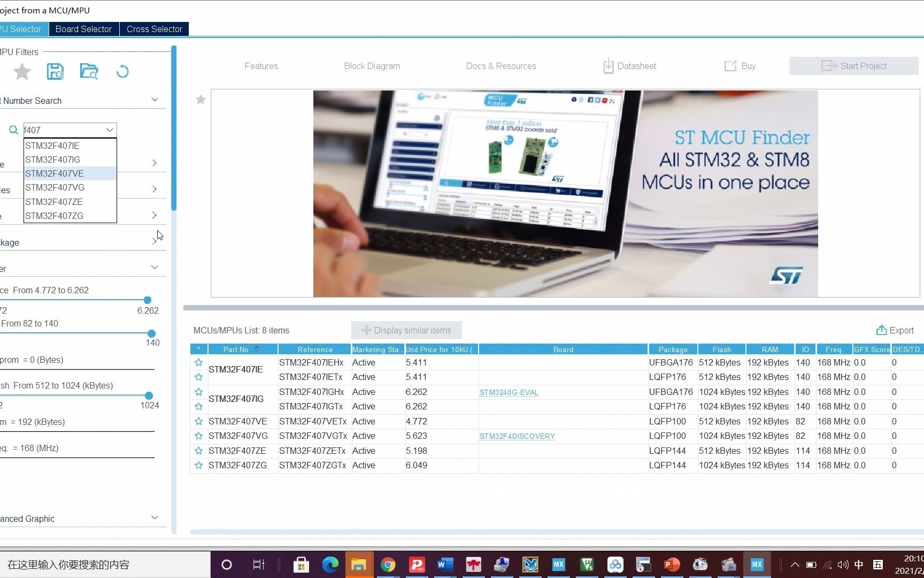Star the banner item beside the image
The image size is (924, 578).
pyautogui.click(x=201, y=100)
